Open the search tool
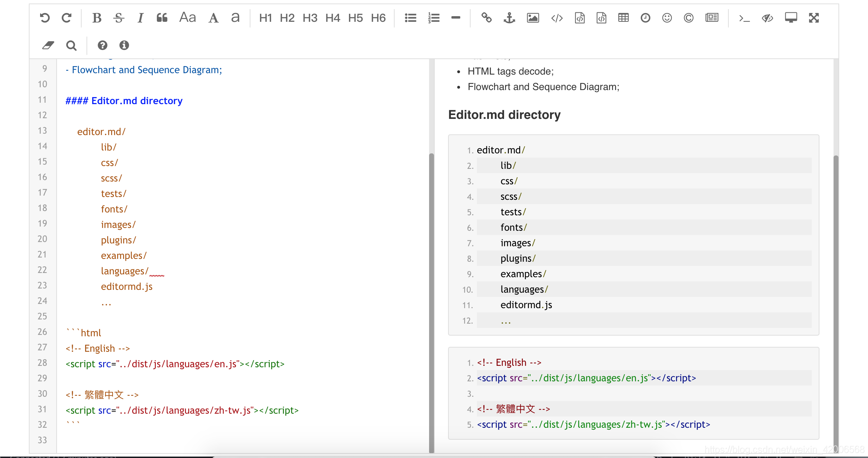Screen dimensions: 868x458 pyautogui.click(x=71, y=45)
